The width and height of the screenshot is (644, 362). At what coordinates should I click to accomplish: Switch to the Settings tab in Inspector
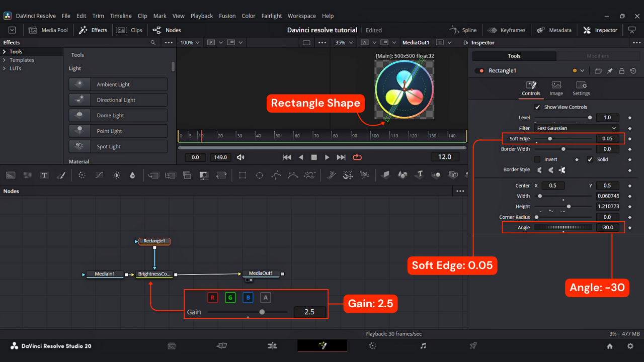[581, 88]
